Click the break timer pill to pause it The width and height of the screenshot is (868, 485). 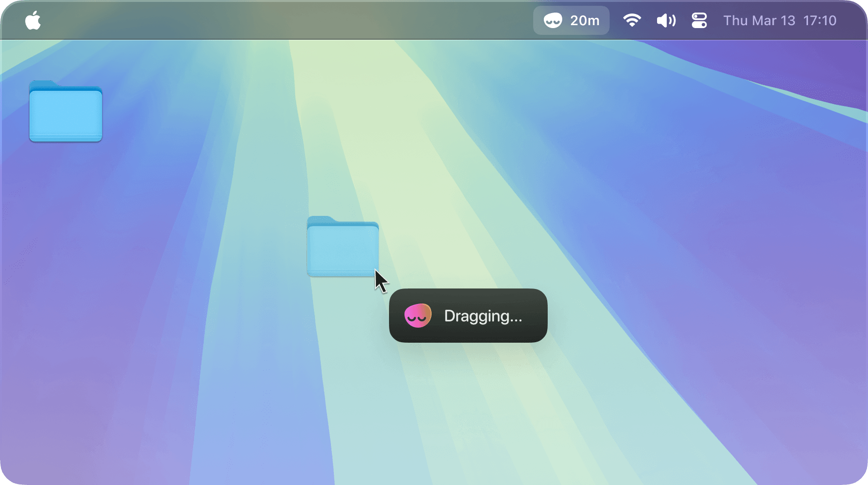pyautogui.click(x=571, y=20)
